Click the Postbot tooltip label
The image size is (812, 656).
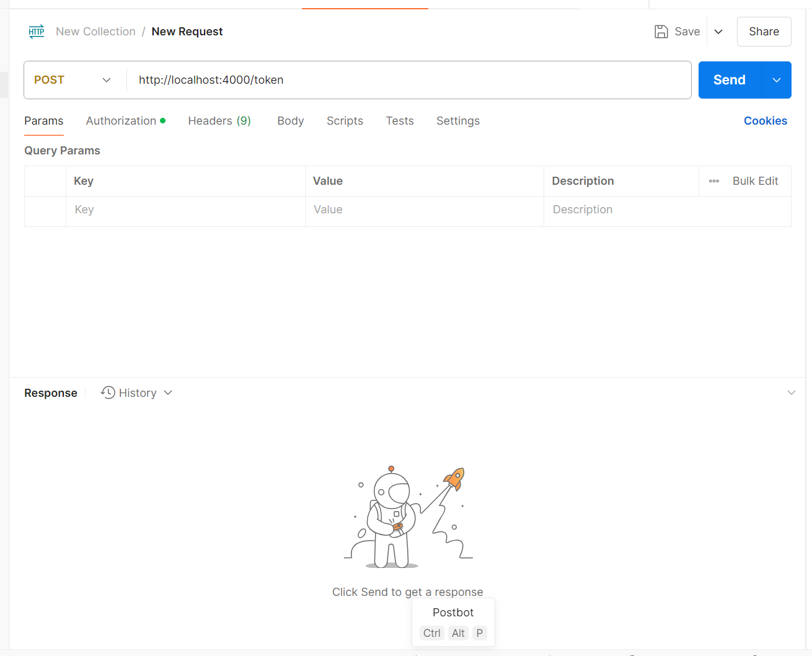coord(453,613)
